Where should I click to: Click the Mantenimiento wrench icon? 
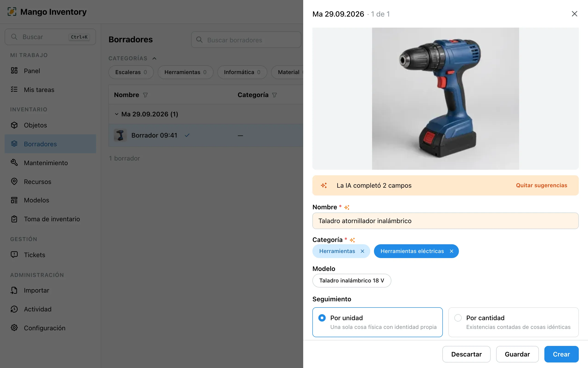tap(14, 163)
